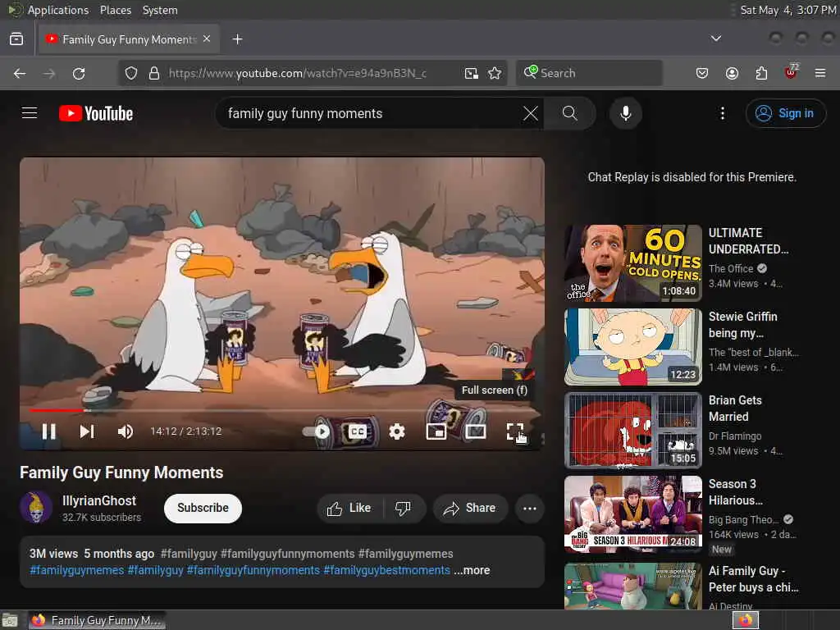The height and width of the screenshot is (630, 840).
Task: List all tabs dropdown chevron
Action: tap(715, 39)
